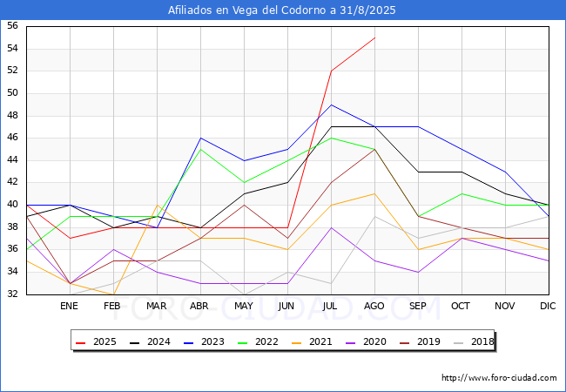Click the 38 value on the y-axis
The height and width of the screenshot is (392, 566).
[12, 227]
